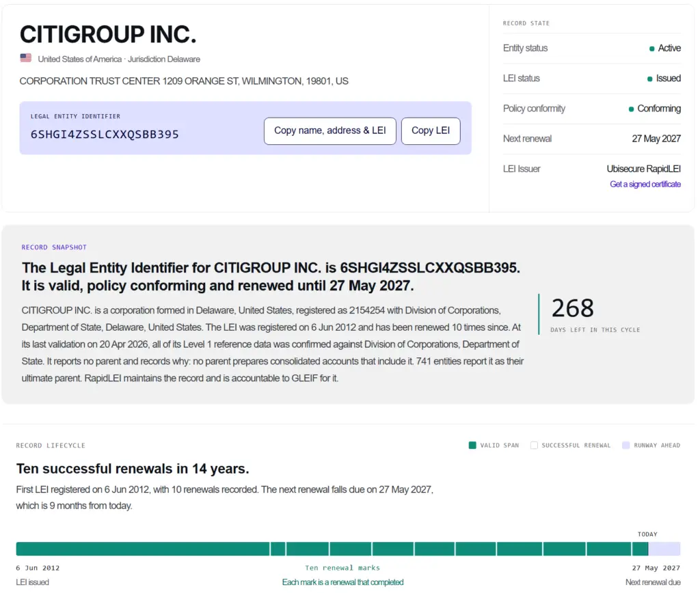The width and height of the screenshot is (700, 600).
Task: Click the 27 May 2027 next renewal value
Action: pos(656,139)
